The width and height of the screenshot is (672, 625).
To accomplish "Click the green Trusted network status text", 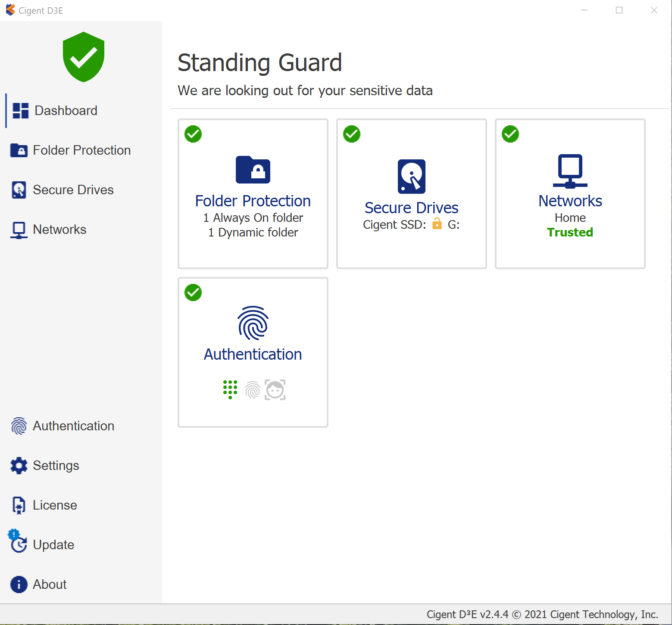I will coord(570,233).
